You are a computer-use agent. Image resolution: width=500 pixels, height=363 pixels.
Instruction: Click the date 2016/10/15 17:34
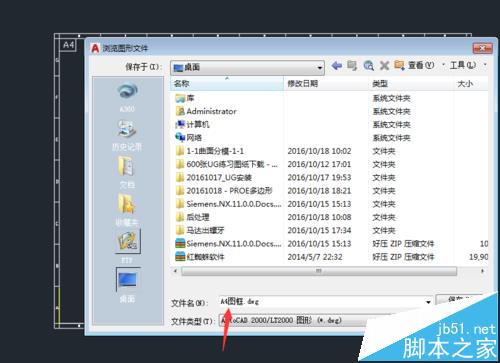[319, 230]
